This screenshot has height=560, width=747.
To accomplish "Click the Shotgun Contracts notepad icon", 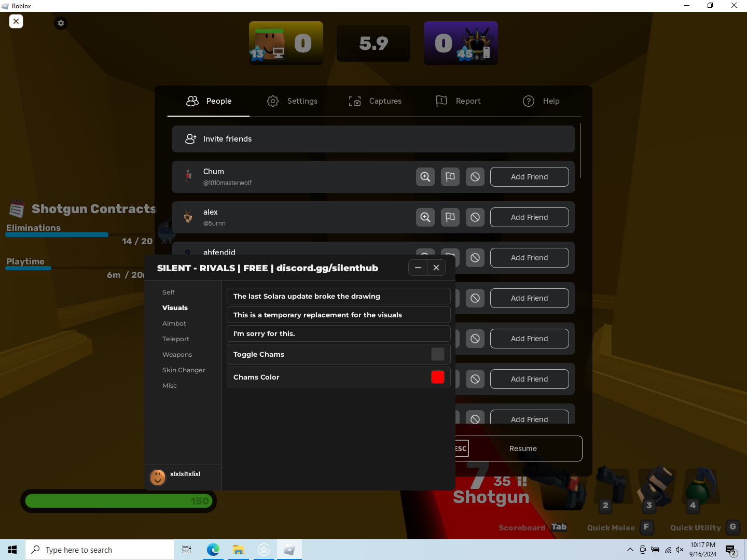I will 17,208.
